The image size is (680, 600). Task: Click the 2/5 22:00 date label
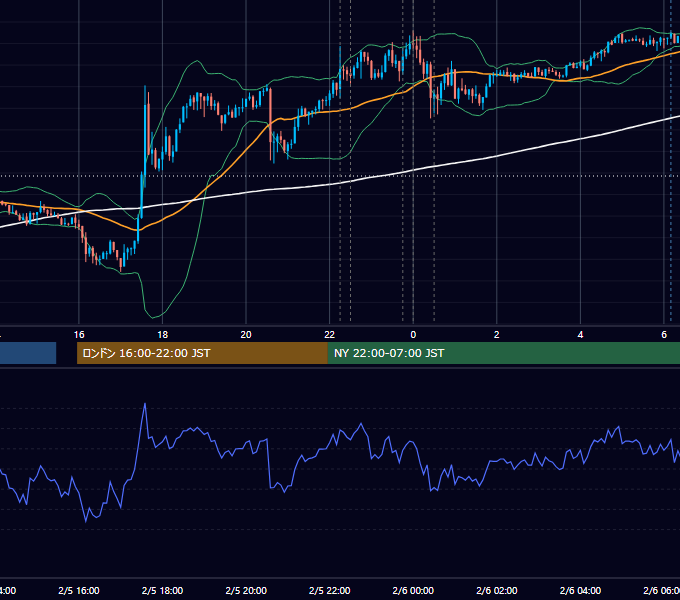[x=330, y=590]
